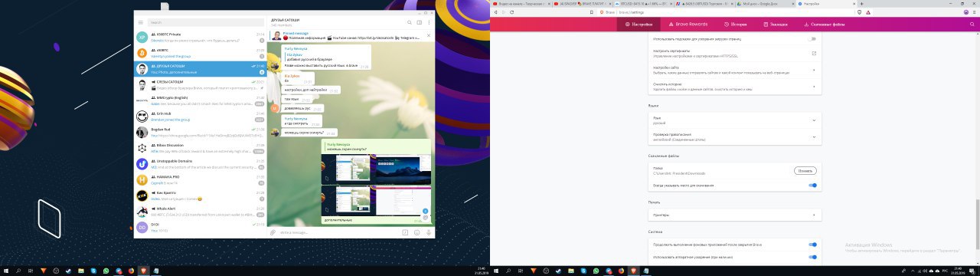Open bot commands icon in message bar
Image resolution: width=980 pixels, height=276 pixels.
(x=406, y=232)
